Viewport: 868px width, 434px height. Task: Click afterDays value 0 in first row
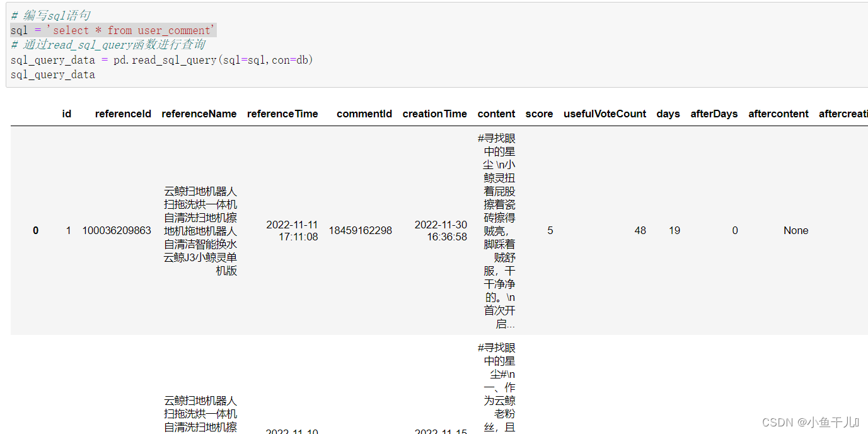coord(735,230)
